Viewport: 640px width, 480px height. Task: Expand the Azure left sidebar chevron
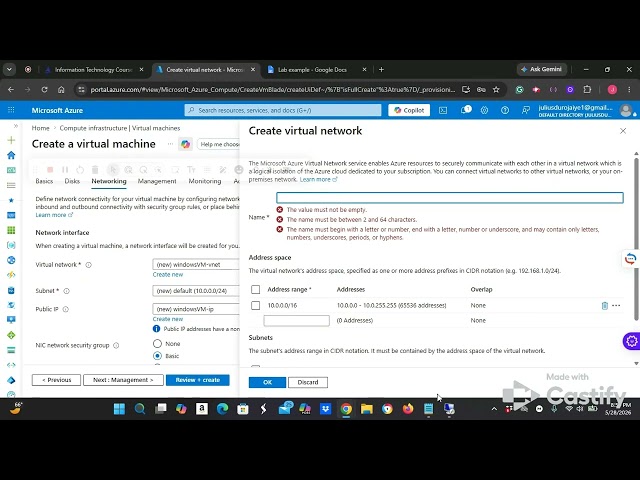16,126
